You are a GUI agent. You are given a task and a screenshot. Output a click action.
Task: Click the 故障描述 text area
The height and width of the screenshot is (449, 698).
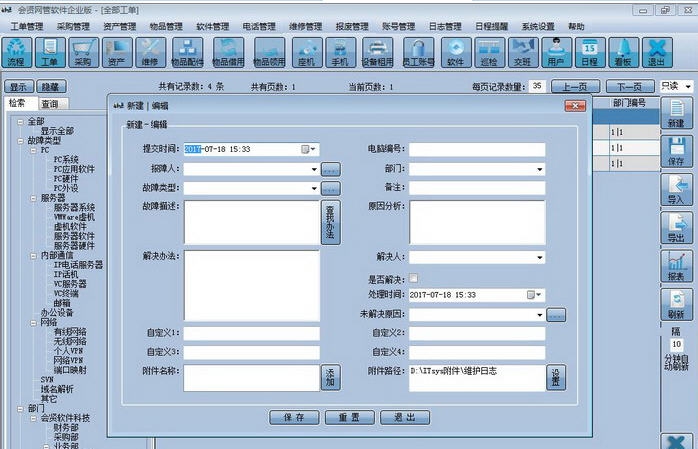click(x=252, y=222)
